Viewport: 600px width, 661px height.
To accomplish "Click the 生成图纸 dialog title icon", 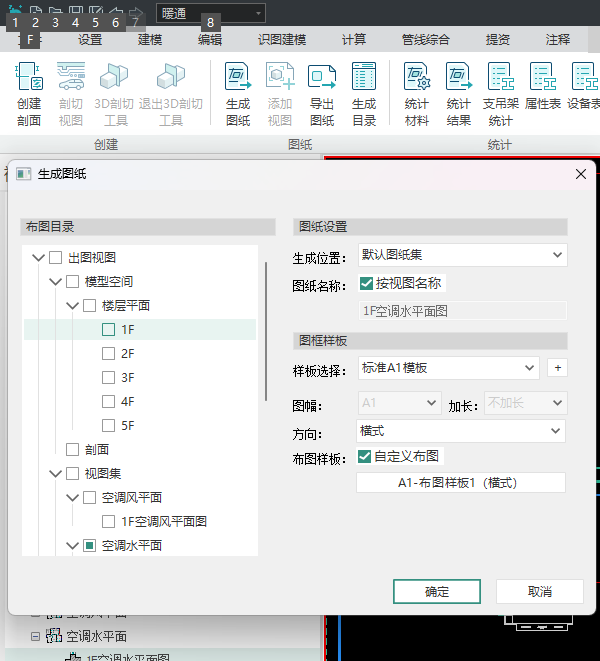I will coord(24,174).
